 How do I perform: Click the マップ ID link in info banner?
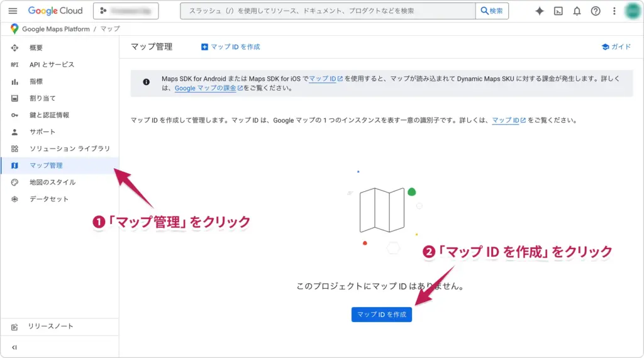click(326, 79)
